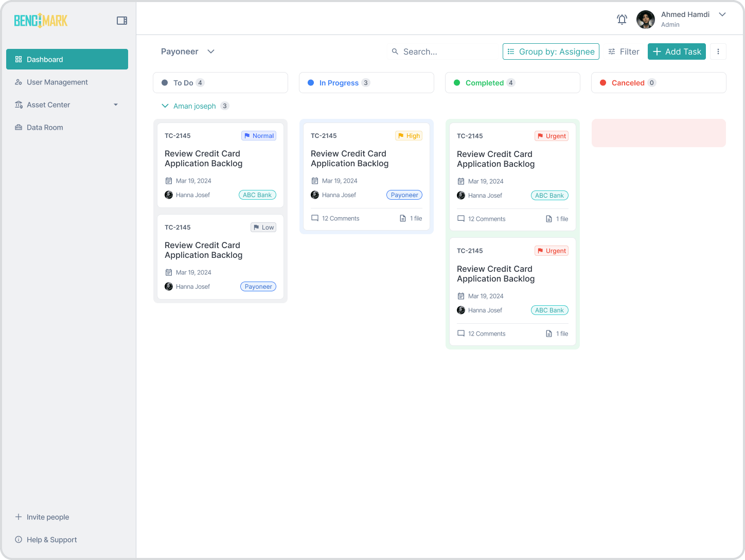
Task: Open Asset Center in sidebar
Action: (67, 104)
